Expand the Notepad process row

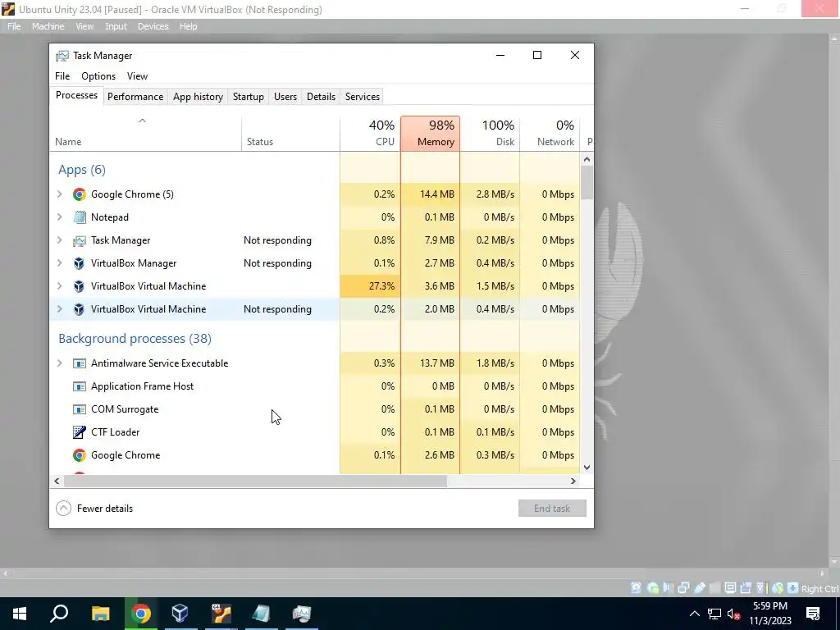(x=60, y=217)
